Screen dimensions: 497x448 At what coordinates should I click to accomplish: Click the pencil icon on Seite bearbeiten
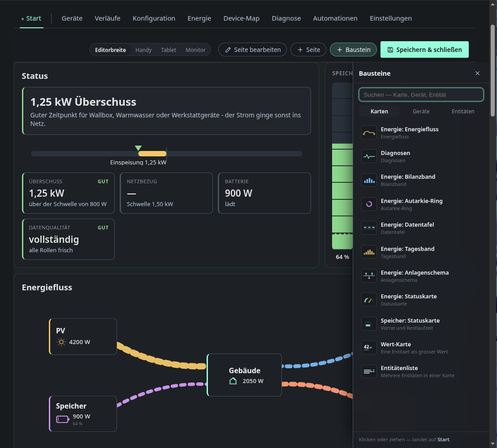coord(228,50)
